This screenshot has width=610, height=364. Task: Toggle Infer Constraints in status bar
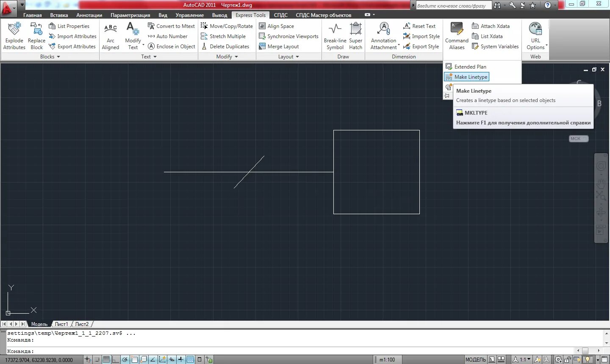(88, 359)
